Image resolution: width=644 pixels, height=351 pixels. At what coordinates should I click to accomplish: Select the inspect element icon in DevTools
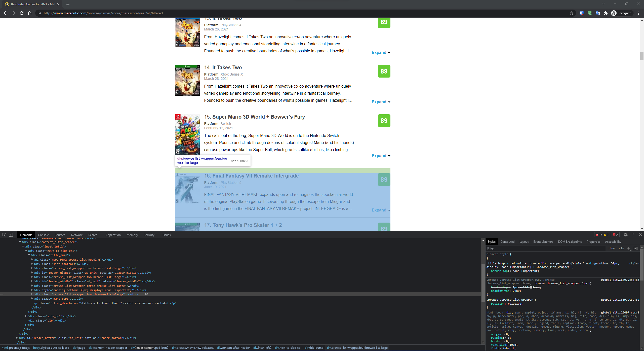coord(4,235)
